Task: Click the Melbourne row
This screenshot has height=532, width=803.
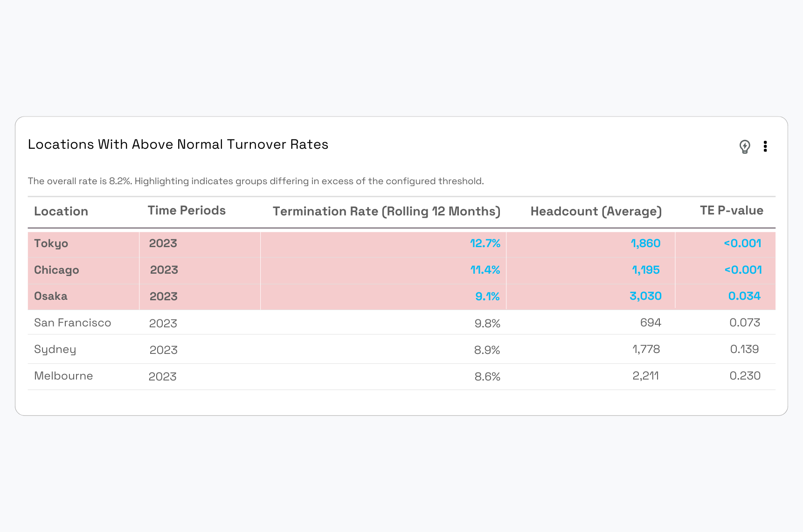Action: pyautogui.click(x=280, y=376)
